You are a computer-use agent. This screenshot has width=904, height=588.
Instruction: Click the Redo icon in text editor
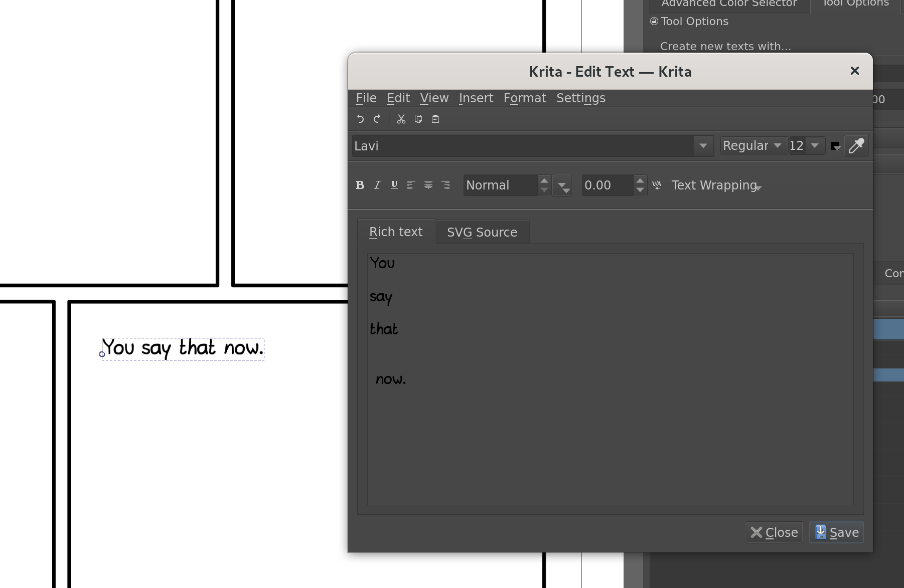[x=377, y=119]
